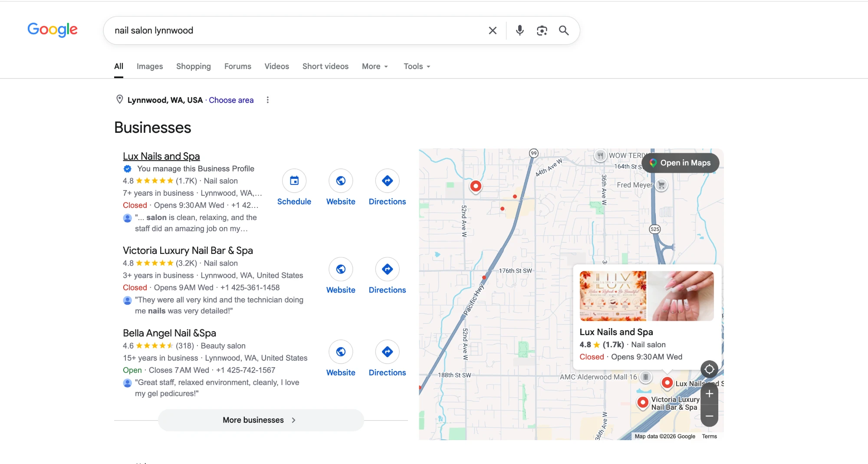This screenshot has height=464, width=868.
Task: Click the Fred Meyer shopping cart marker
Action: click(x=661, y=185)
